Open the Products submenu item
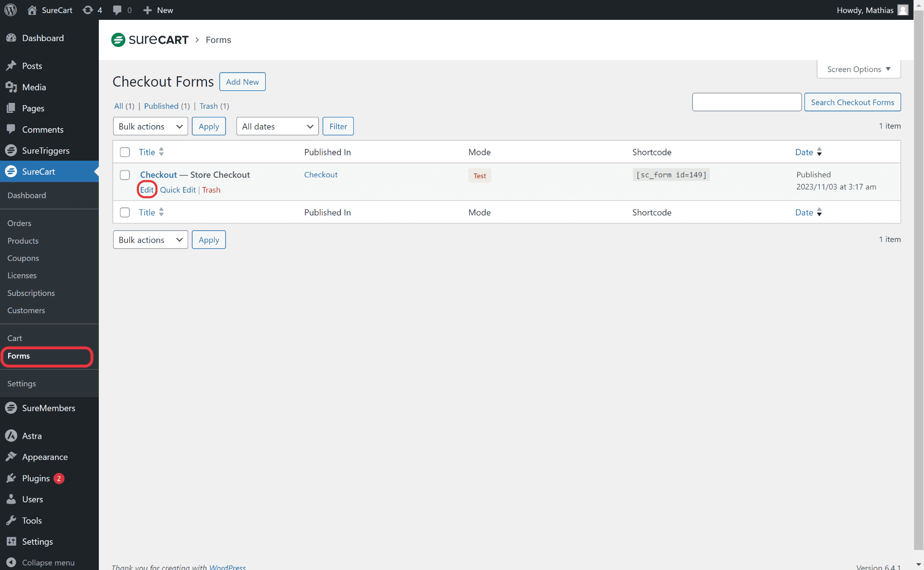This screenshot has width=924, height=570. coord(23,241)
